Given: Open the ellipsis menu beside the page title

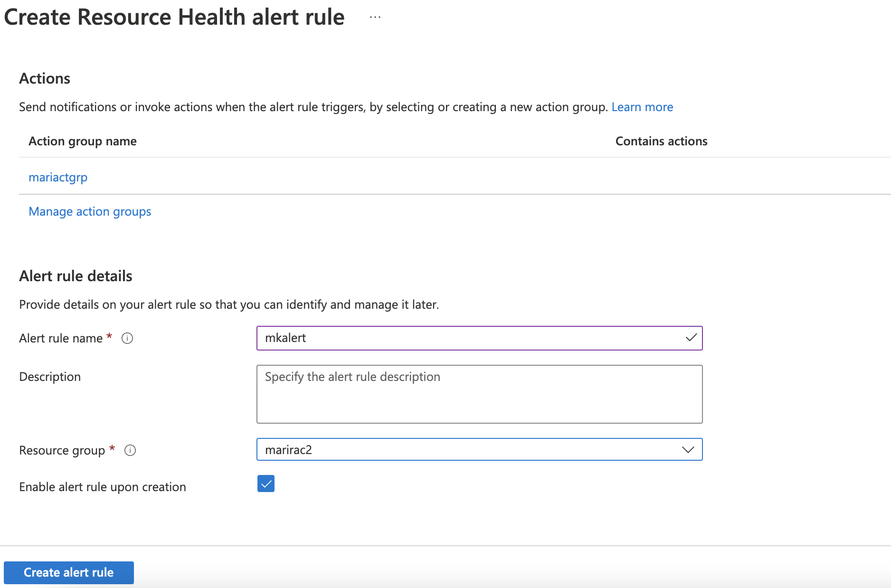Looking at the screenshot, I should tap(375, 18).
